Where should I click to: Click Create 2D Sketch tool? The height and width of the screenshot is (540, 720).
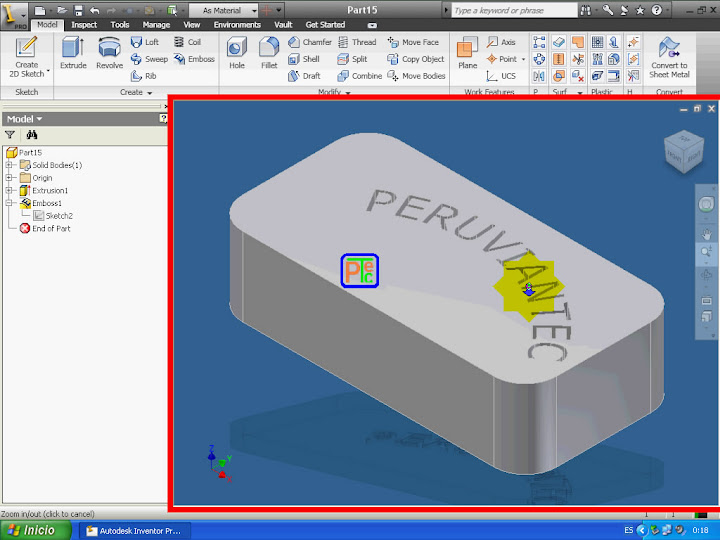tap(27, 57)
